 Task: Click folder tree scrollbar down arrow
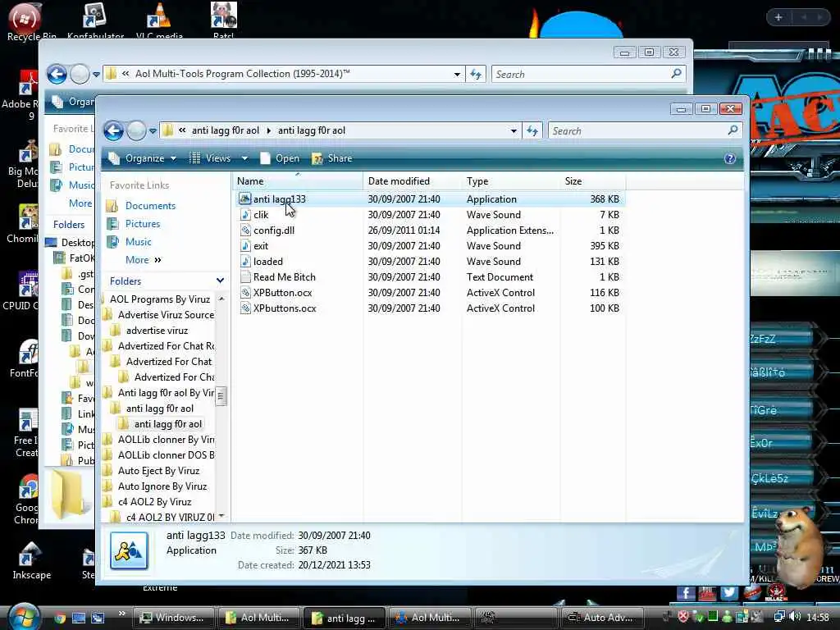[221, 517]
